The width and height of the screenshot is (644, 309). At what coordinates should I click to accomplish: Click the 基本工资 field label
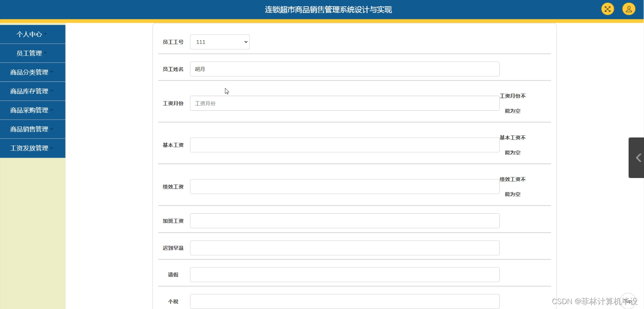(x=173, y=145)
